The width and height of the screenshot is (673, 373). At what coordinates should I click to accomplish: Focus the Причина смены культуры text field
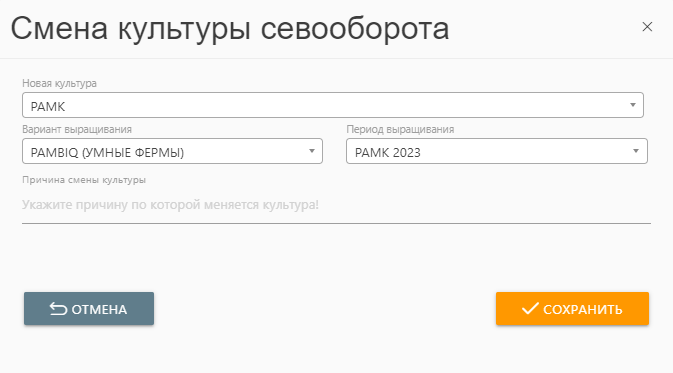336,205
